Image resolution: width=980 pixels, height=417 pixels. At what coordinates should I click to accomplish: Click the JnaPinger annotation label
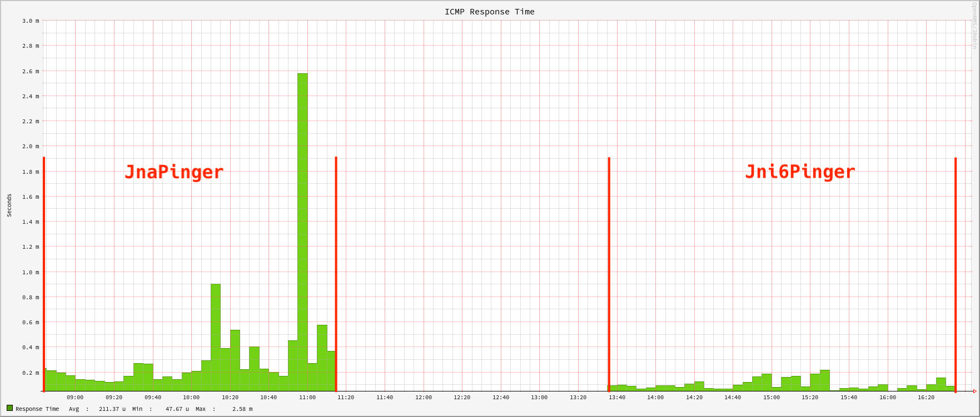[173, 172]
